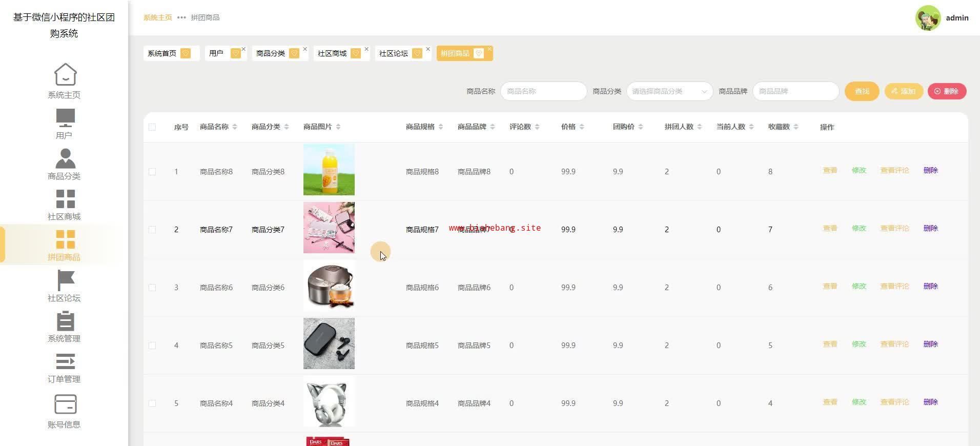The height and width of the screenshot is (446, 980).
Task: Switch to the 社区商城 tab
Action: pyautogui.click(x=332, y=53)
